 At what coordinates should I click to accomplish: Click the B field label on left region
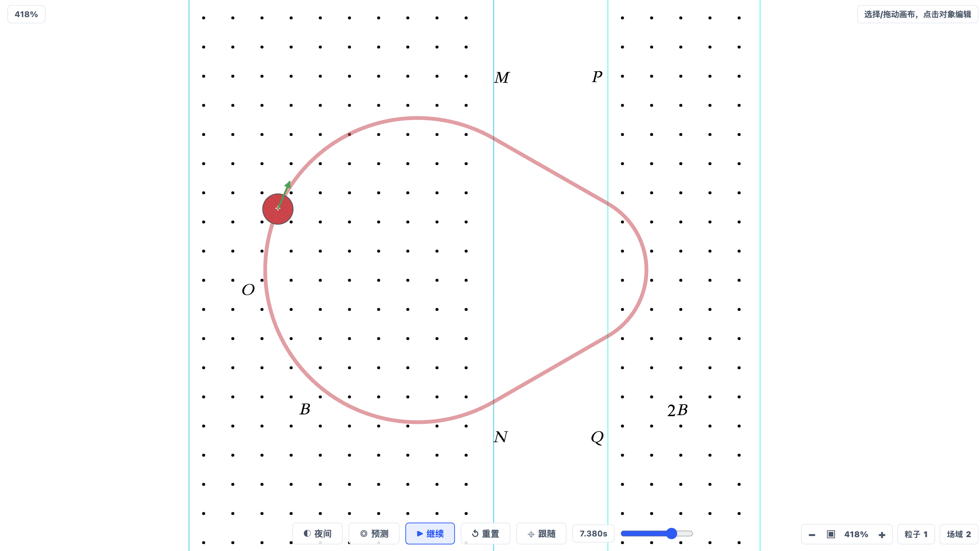[305, 409]
